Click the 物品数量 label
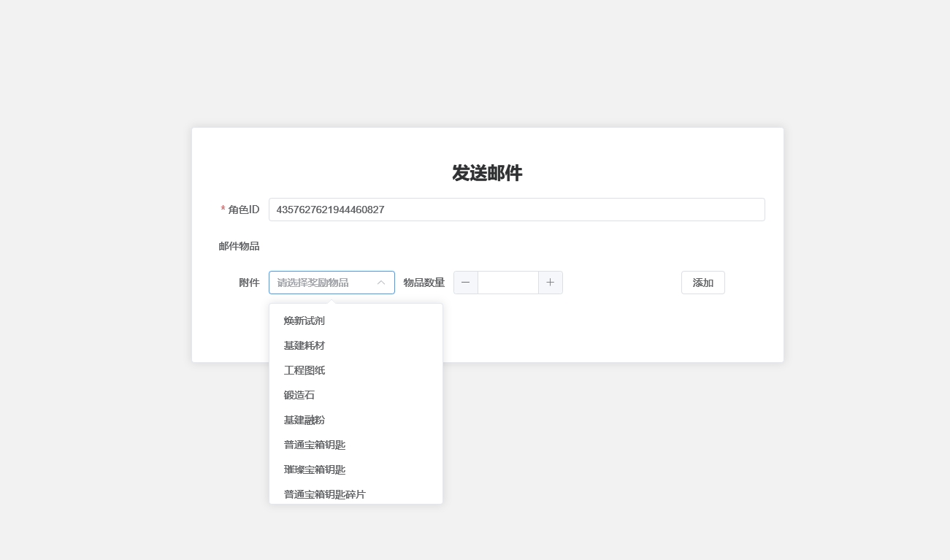950x560 pixels. (424, 283)
